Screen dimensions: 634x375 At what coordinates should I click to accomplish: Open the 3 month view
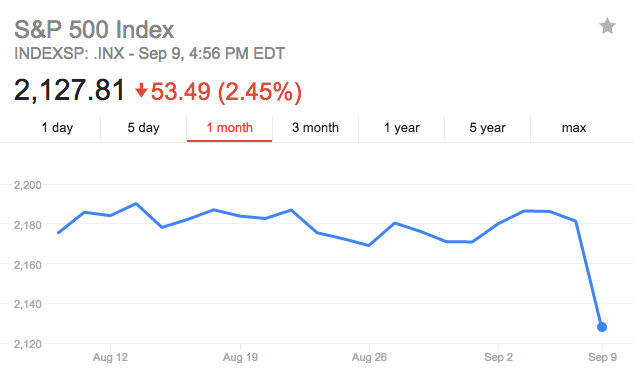(x=315, y=128)
